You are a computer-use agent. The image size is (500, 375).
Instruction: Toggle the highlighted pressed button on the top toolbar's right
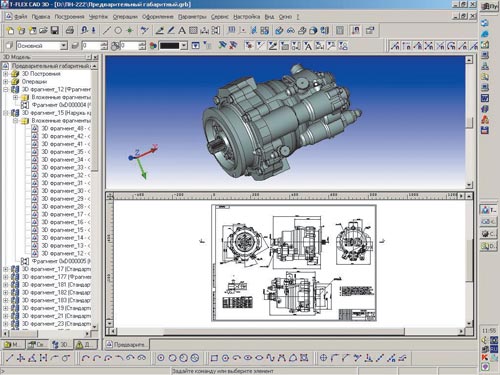tap(356, 31)
